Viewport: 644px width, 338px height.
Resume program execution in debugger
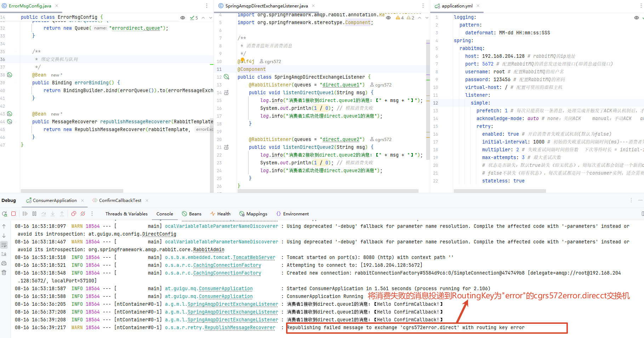pos(25,214)
